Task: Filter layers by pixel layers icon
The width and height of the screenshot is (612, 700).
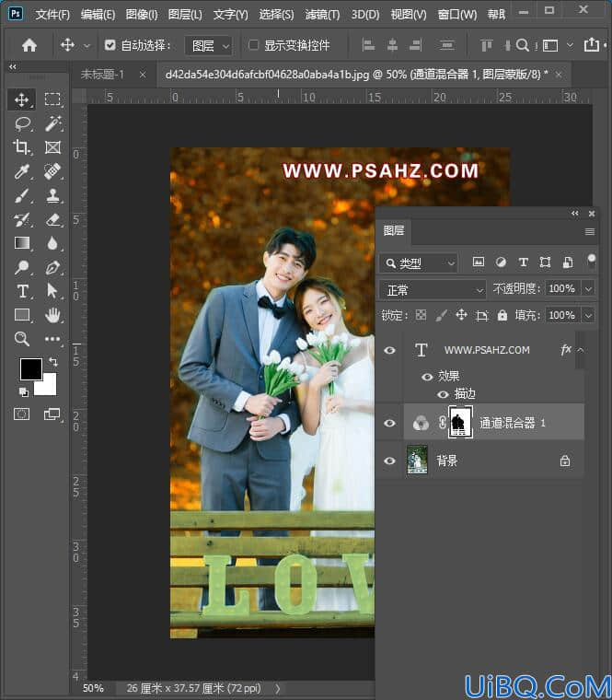Action: coord(479,262)
